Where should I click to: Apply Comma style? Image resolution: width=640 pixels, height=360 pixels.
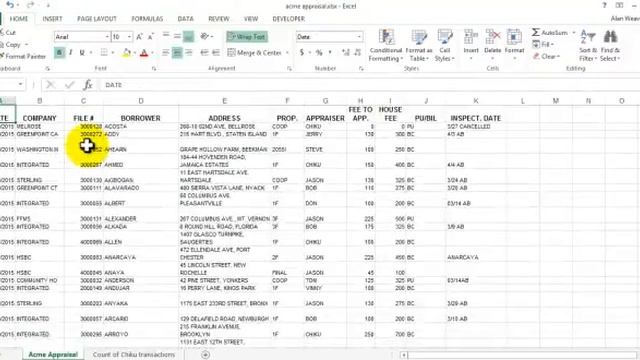(330, 53)
